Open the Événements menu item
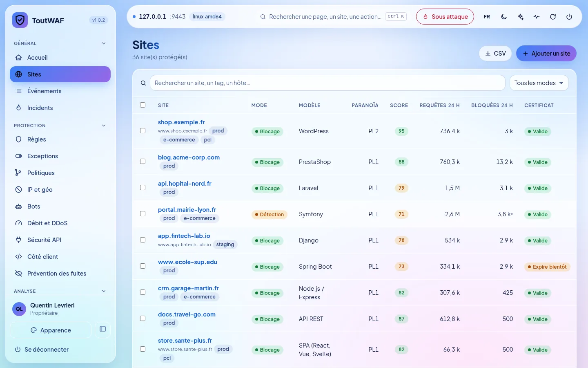The image size is (588, 368). point(60,91)
